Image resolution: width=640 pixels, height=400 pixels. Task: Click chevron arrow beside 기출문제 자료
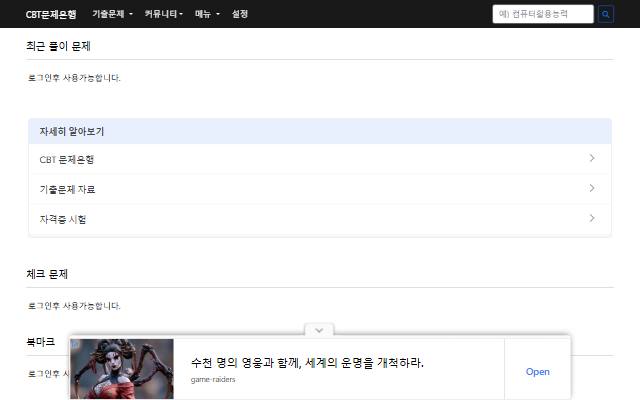coord(592,188)
